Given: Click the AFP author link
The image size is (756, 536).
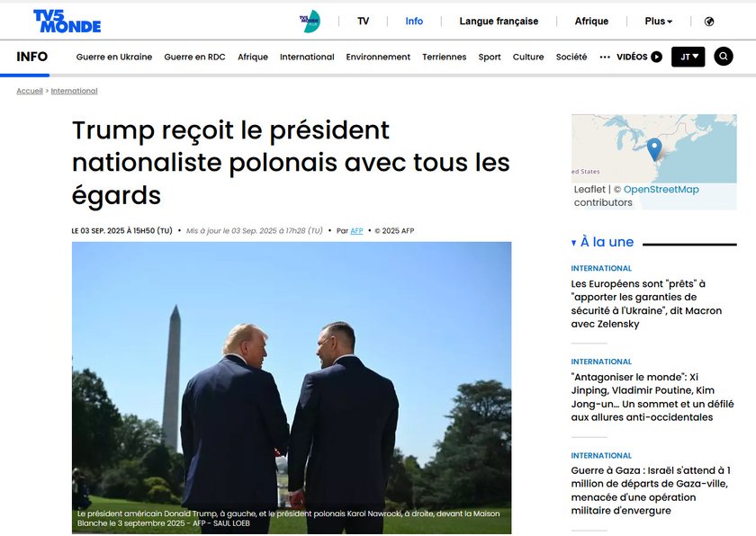Looking at the screenshot, I should click(356, 230).
